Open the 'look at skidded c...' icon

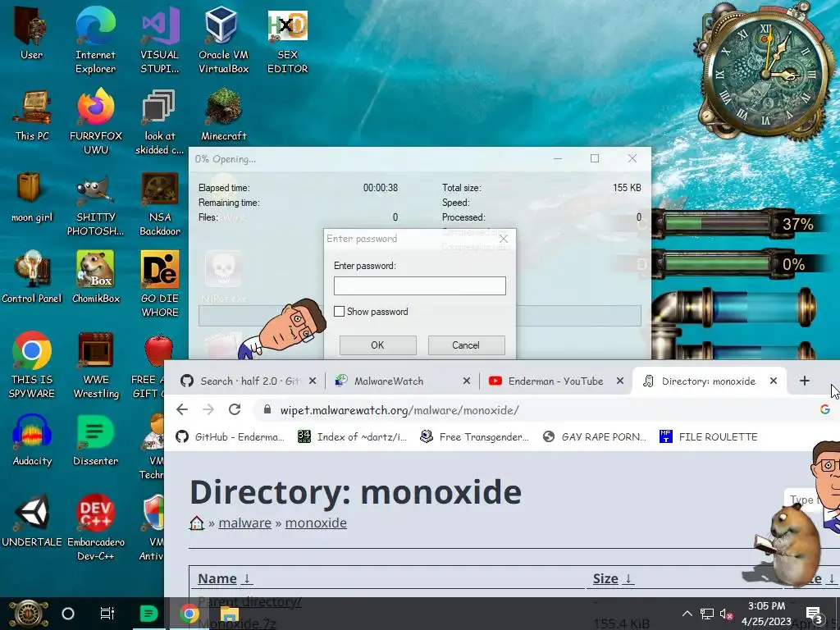pos(159,121)
